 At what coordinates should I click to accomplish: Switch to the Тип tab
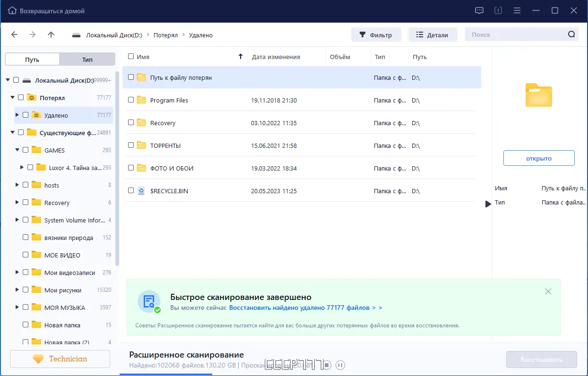tap(87, 59)
